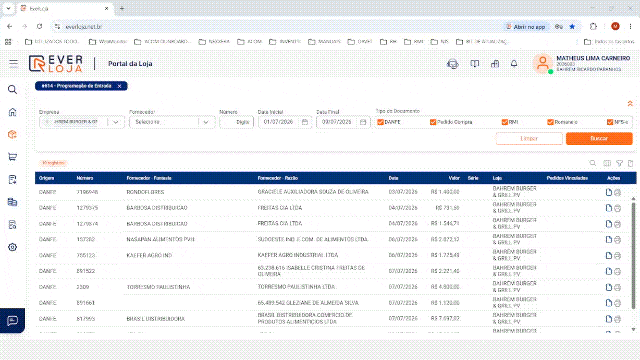Image resolution: width=640 pixels, height=360 pixels.
Task: Close the Programação de Entrada tab
Action: 119,86
